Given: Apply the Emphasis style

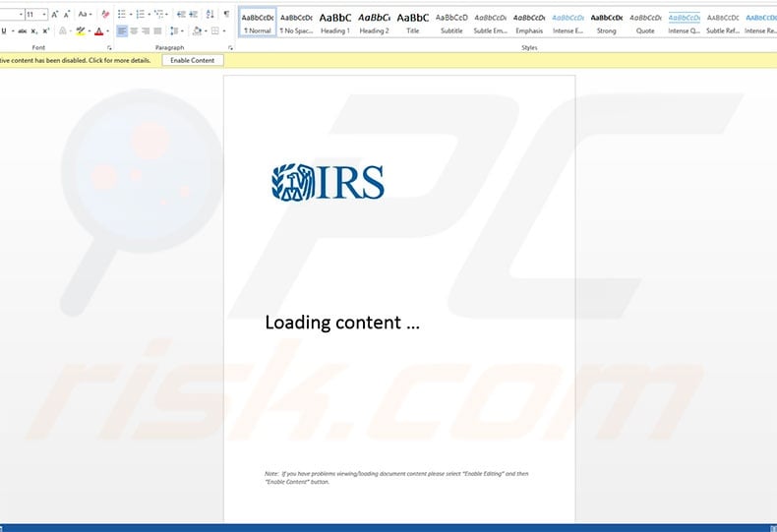Looking at the screenshot, I should tap(529, 23).
